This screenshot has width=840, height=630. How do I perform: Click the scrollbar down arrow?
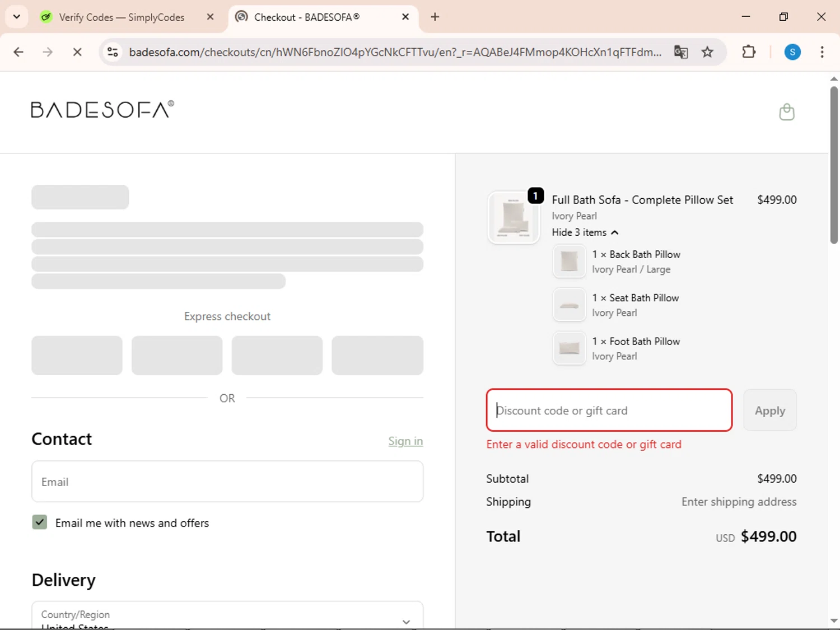(834, 621)
